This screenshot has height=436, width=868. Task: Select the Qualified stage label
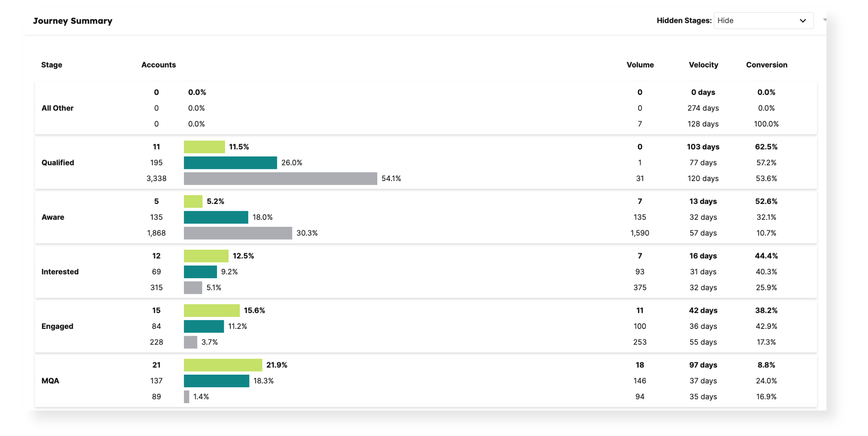pyautogui.click(x=57, y=162)
